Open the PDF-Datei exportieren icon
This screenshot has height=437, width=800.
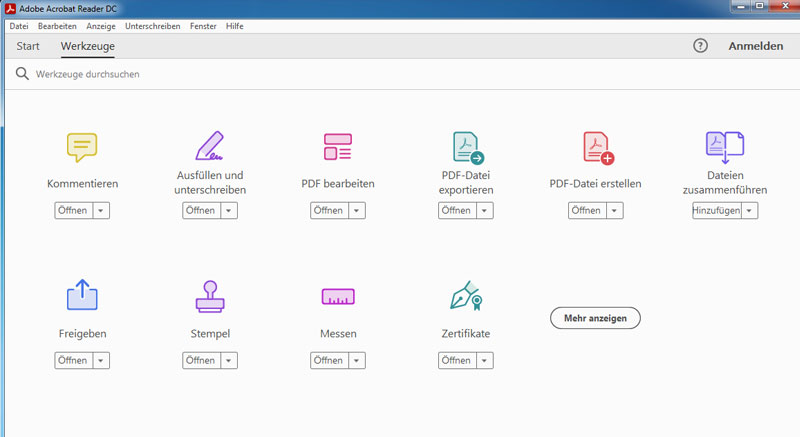click(467, 147)
